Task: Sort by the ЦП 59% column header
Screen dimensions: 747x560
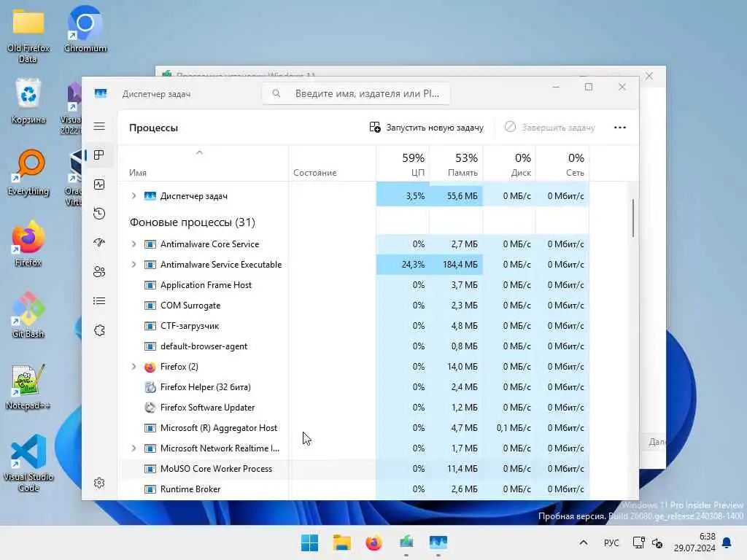Action: [x=403, y=163]
